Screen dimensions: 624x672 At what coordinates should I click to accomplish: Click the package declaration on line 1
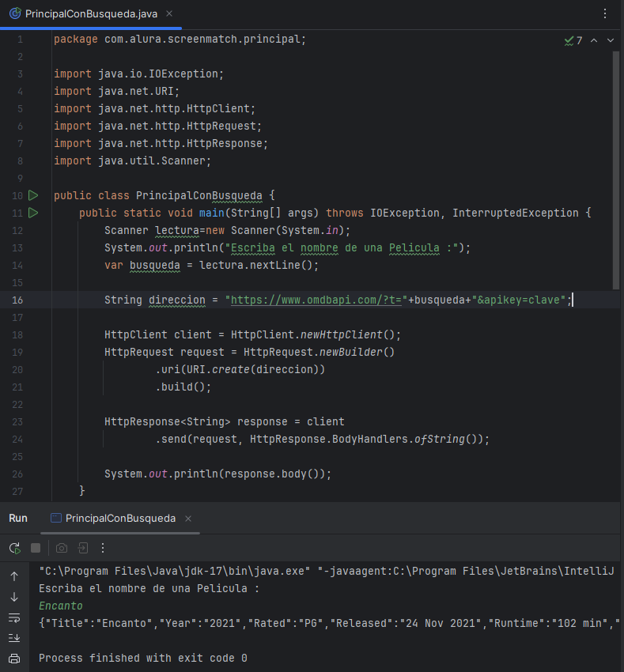180,39
